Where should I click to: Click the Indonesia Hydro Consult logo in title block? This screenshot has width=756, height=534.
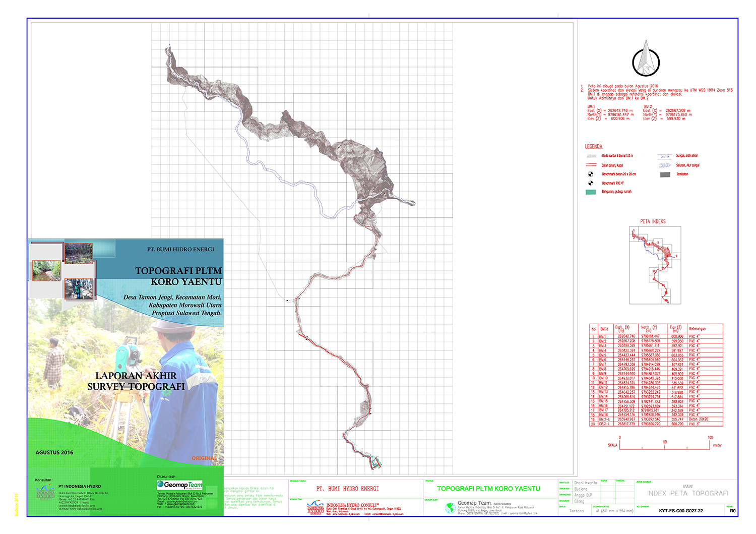316,507
